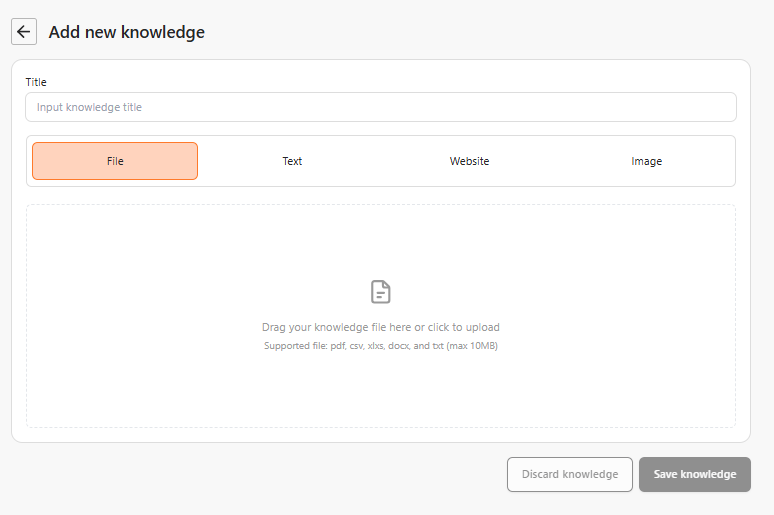Click the 'Title' field label
774x515 pixels.
click(36, 82)
